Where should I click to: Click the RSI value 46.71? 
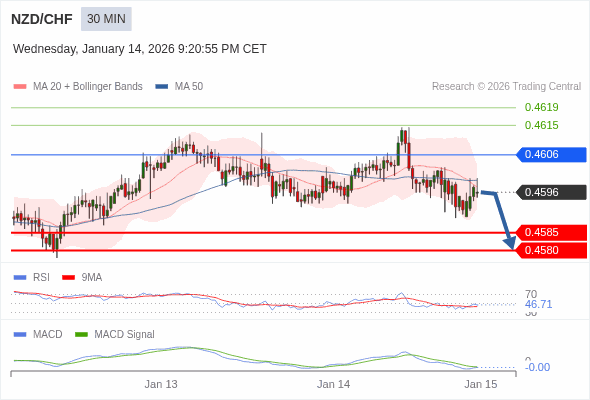(538, 304)
